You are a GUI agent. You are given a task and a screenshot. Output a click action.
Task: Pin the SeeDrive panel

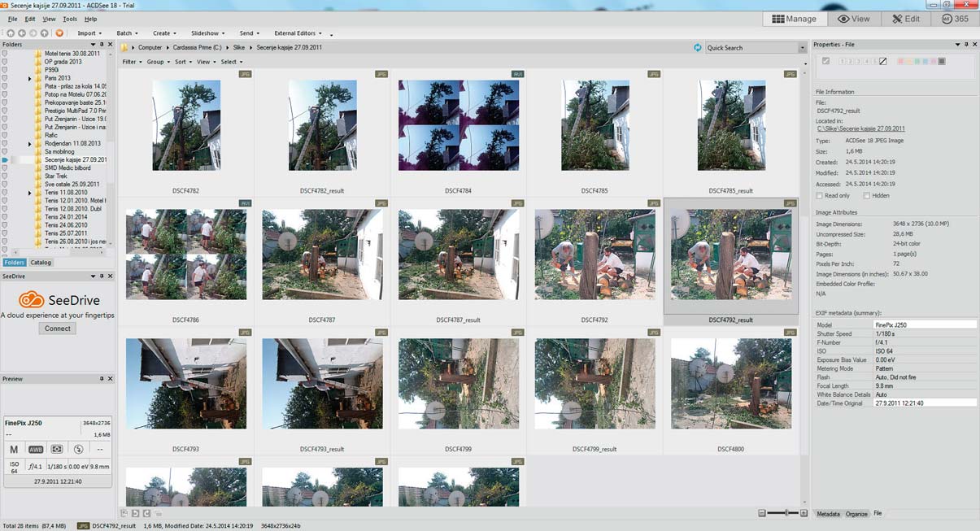coord(102,276)
